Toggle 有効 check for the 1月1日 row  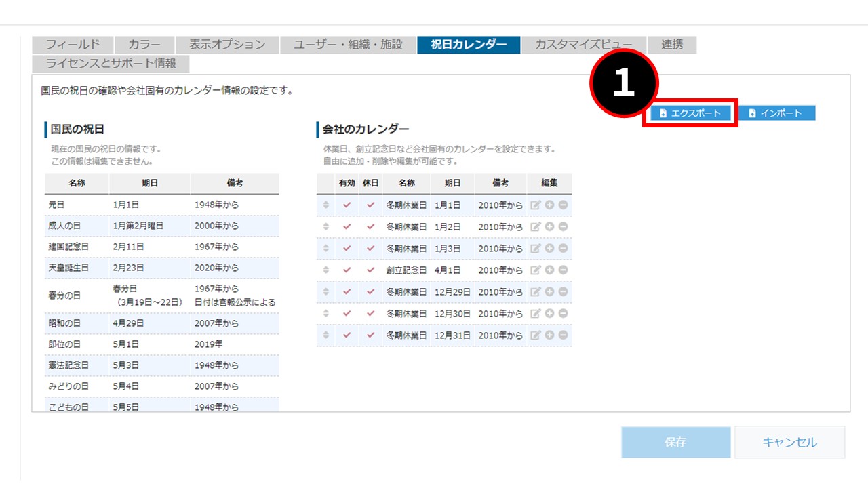(x=347, y=205)
